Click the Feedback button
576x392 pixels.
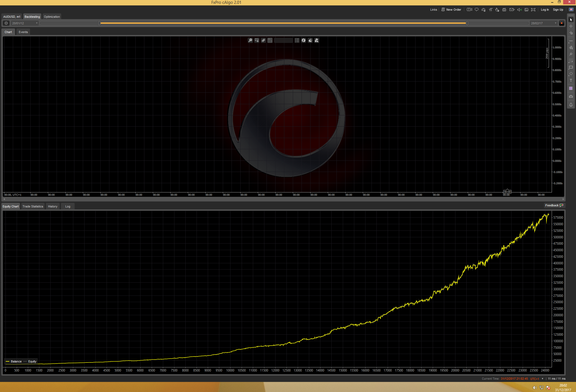tap(554, 206)
